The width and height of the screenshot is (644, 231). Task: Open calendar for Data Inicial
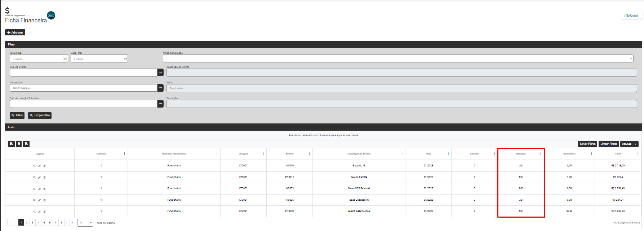(x=65, y=59)
